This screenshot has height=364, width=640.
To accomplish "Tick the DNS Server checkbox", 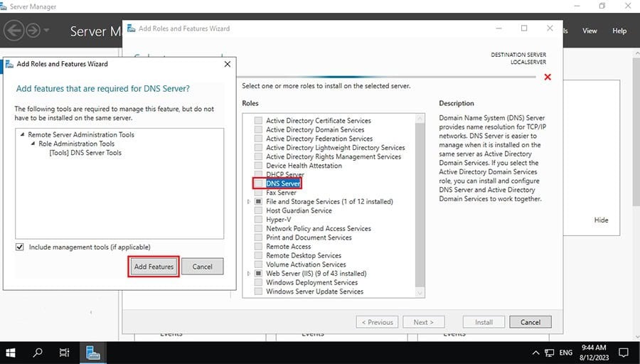I will 258,183.
